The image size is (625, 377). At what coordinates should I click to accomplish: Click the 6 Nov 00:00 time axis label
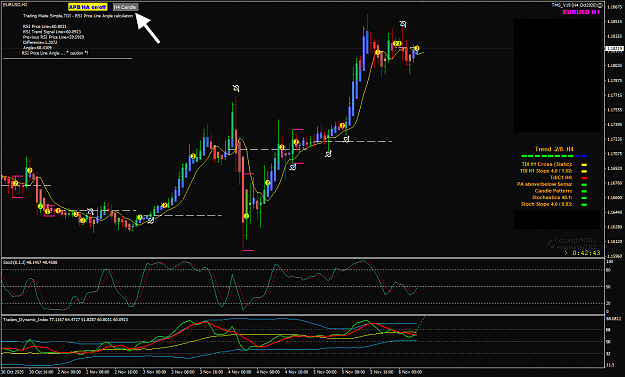411,372
